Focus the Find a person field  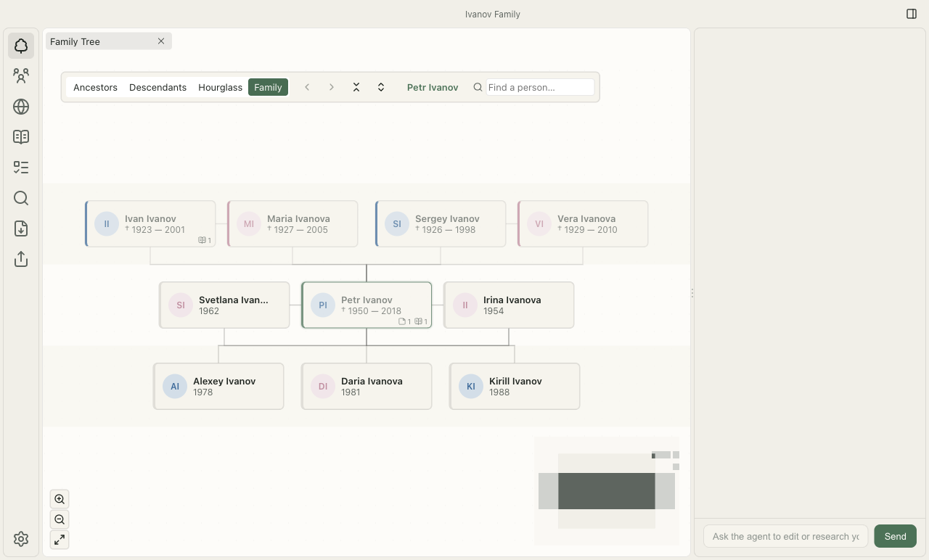(540, 87)
